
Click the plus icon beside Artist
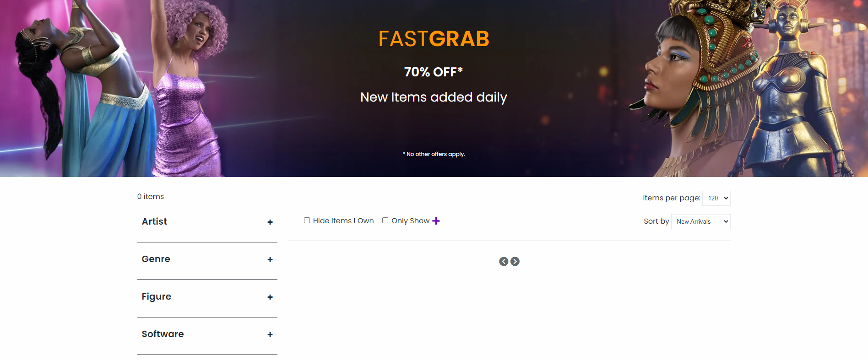(270, 222)
